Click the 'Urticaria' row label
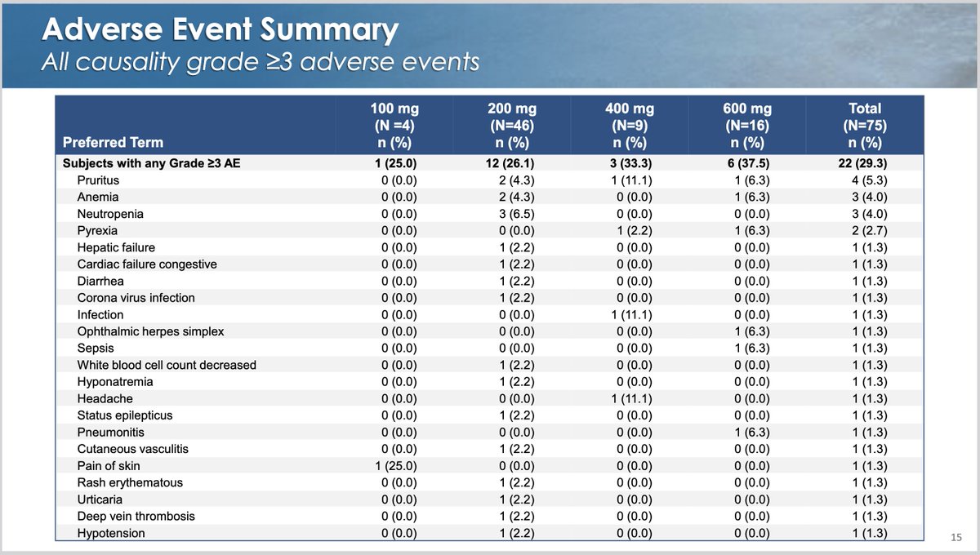The width and height of the screenshot is (980, 555). pos(100,499)
